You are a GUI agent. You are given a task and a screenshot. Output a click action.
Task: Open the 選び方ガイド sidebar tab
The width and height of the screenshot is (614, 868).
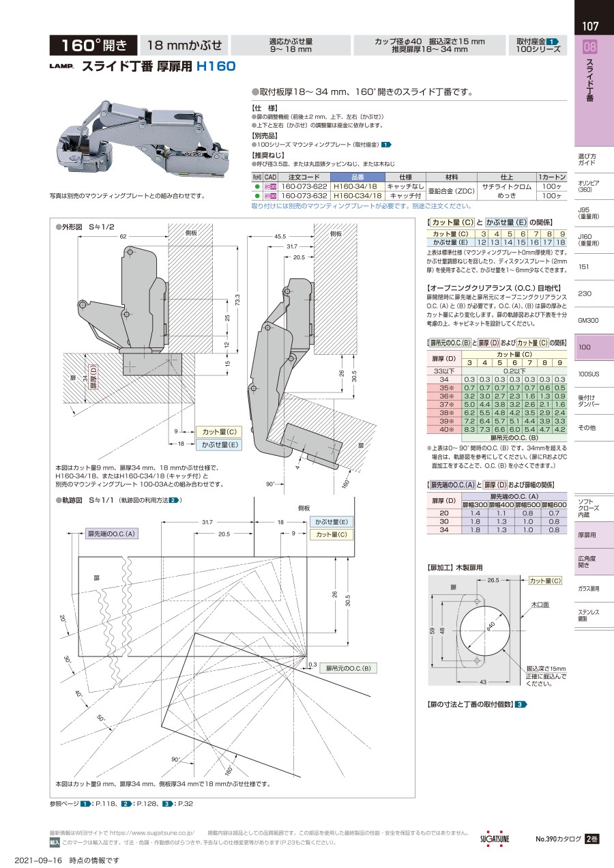[587, 160]
